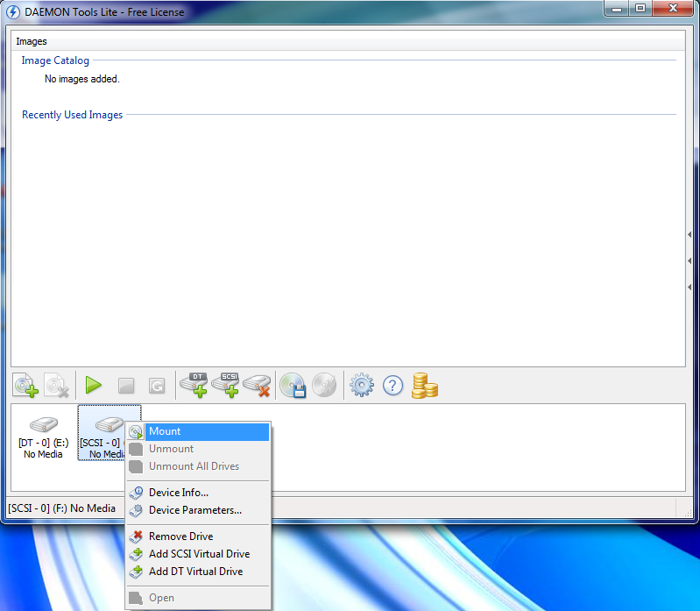This screenshot has height=611, width=700.
Task: Click the Add Image toolbar icon
Action: [x=26, y=385]
